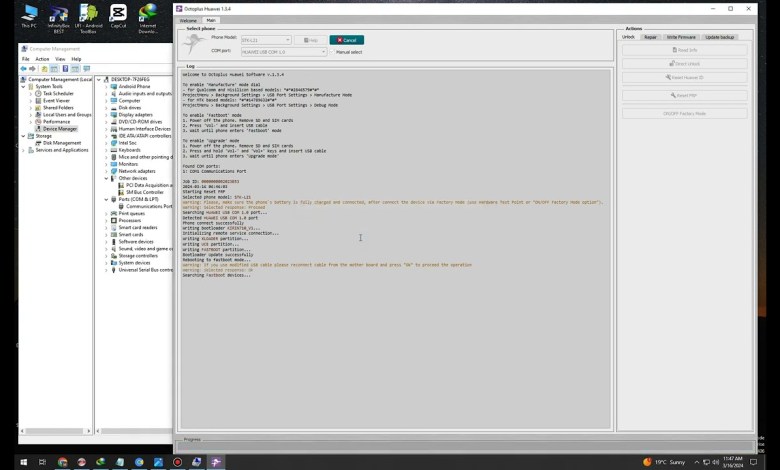Switch to the Update backup tab
Screen dimensions: 780x470
(x=719, y=37)
